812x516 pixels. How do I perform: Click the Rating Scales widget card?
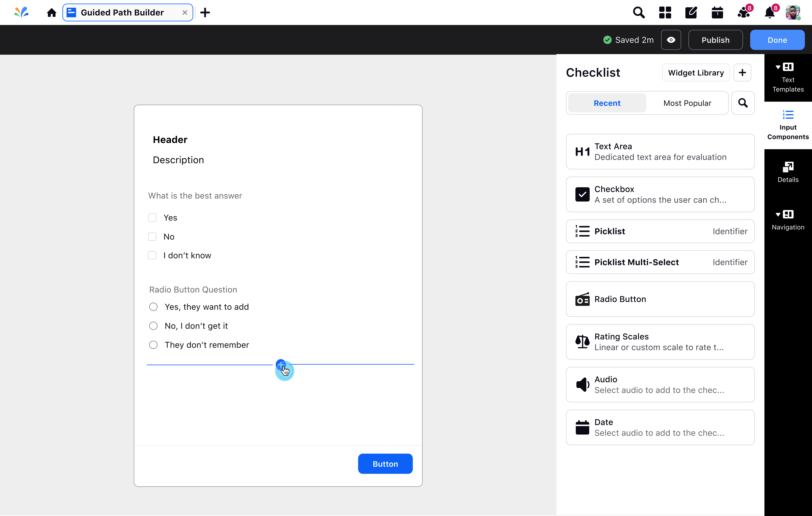[x=660, y=342]
